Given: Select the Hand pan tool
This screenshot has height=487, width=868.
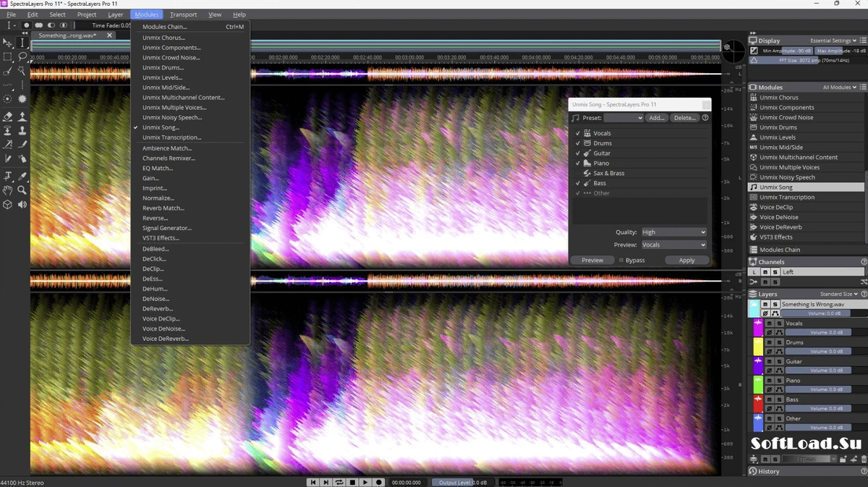Looking at the screenshot, I should point(7,190).
